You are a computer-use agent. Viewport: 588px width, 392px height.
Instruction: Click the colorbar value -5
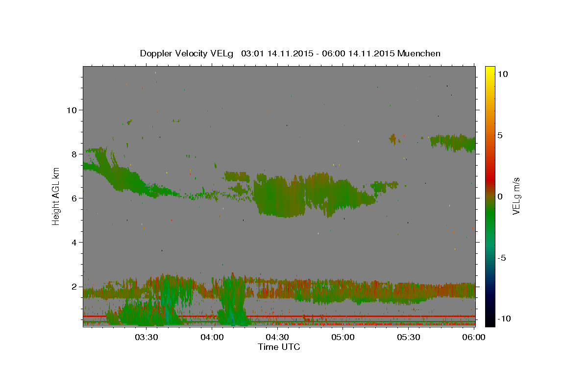501,258
